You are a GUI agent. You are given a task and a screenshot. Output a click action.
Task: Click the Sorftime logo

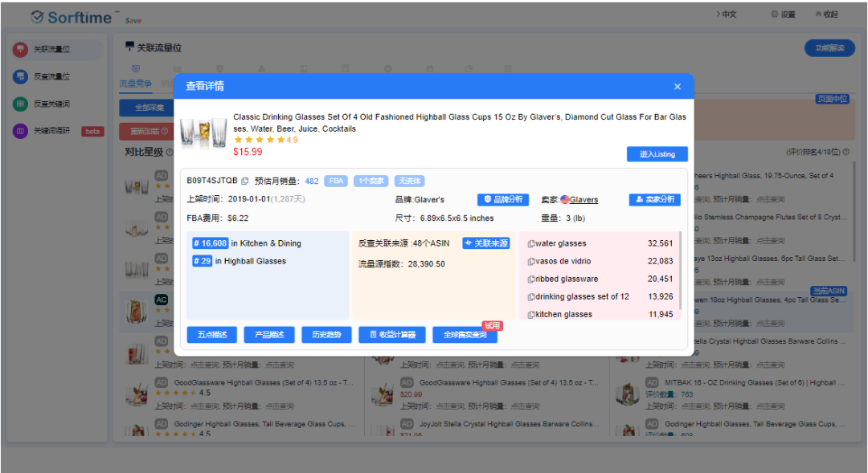pyautogui.click(x=74, y=17)
